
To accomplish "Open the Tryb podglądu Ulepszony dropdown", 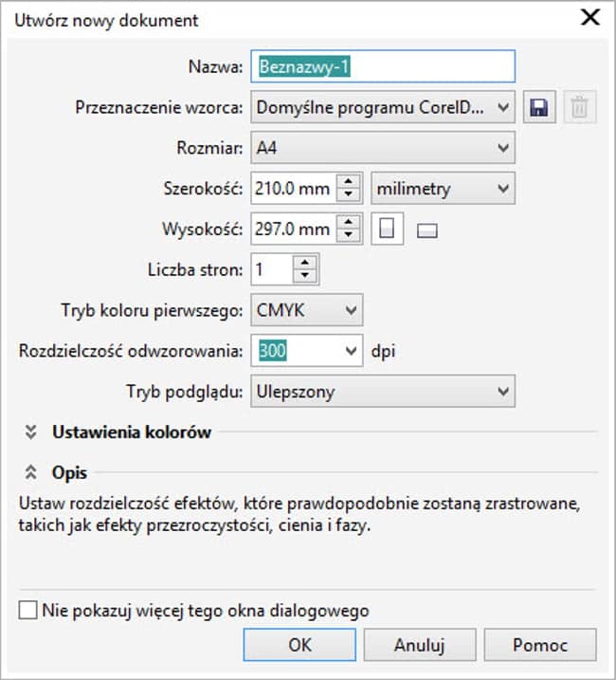I will (502, 391).
